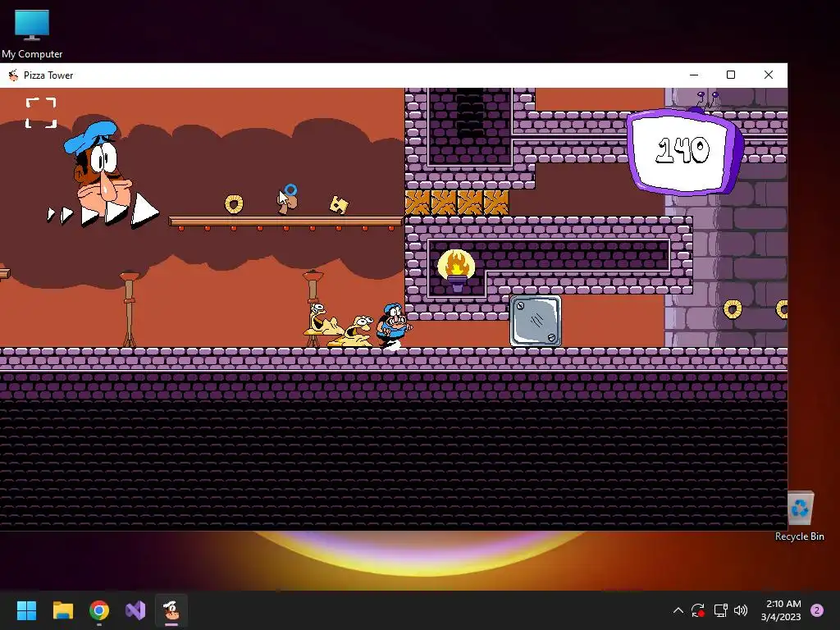This screenshot has height=630, width=840.
Task: Click Peppino running on the floor
Action: coord(393,326)
